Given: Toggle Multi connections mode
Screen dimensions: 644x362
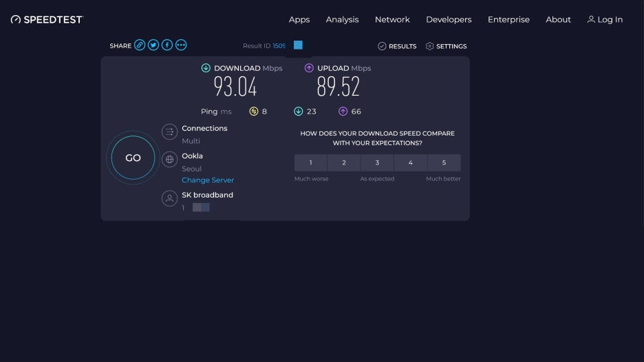Looking at the screenshot, I should coord(191,141).
